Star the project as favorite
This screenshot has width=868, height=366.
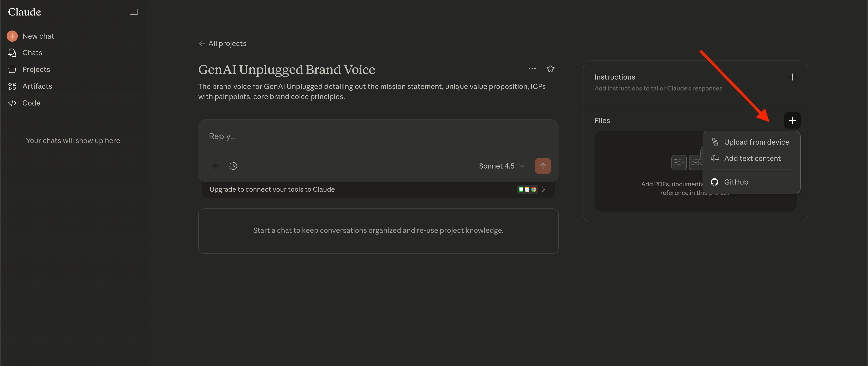pyautogui.click(x=550, y=69)
